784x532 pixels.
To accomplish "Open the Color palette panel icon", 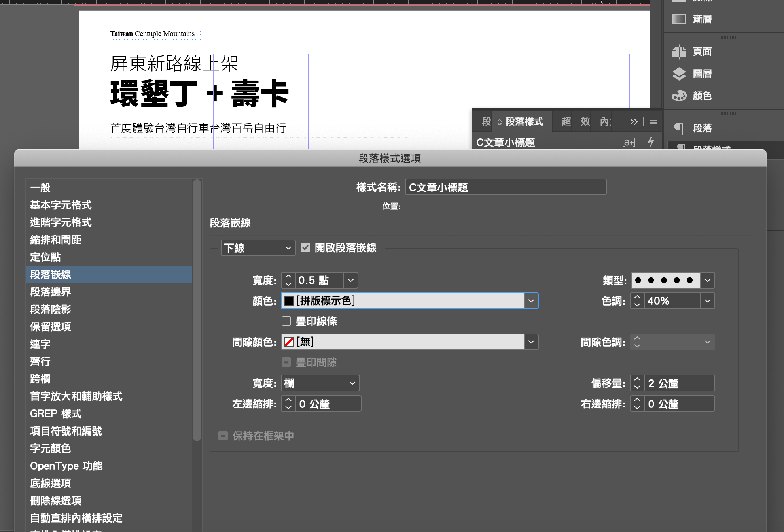I will 679,96.
